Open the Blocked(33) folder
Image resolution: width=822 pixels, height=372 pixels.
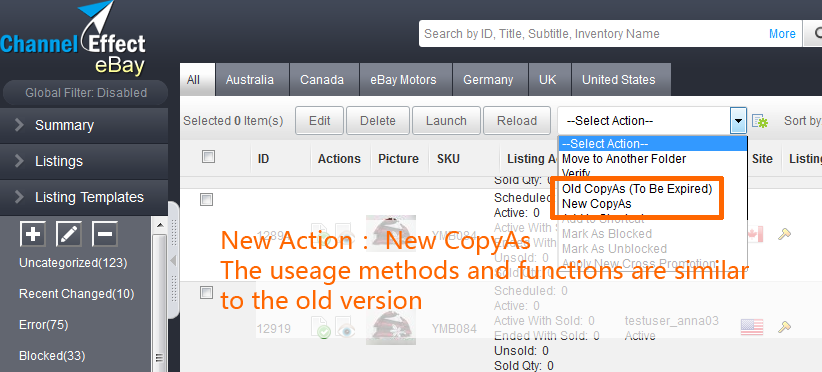(52, 356)
